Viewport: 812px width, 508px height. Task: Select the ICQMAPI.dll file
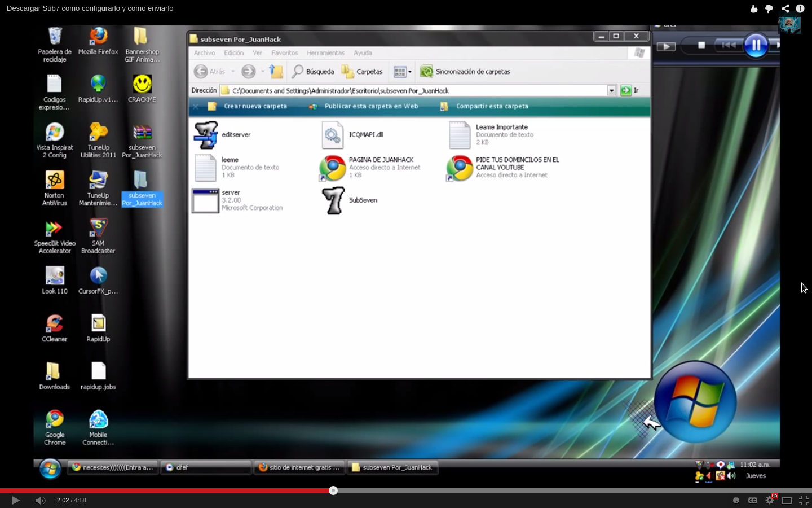pyautogui.click(x=353, y=135)
